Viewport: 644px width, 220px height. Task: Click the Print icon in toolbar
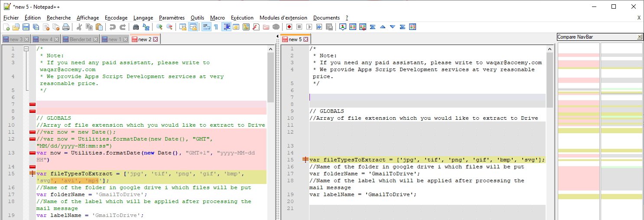click(66, 27)
